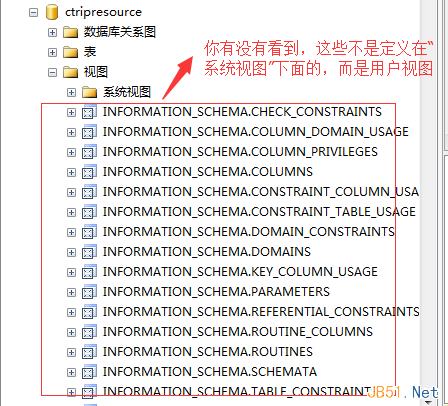The image size is (448, 406).
Task: Click view icon for INFORMATION_SCHEMA.COLUMNS
Action: [x=89, y=172]
